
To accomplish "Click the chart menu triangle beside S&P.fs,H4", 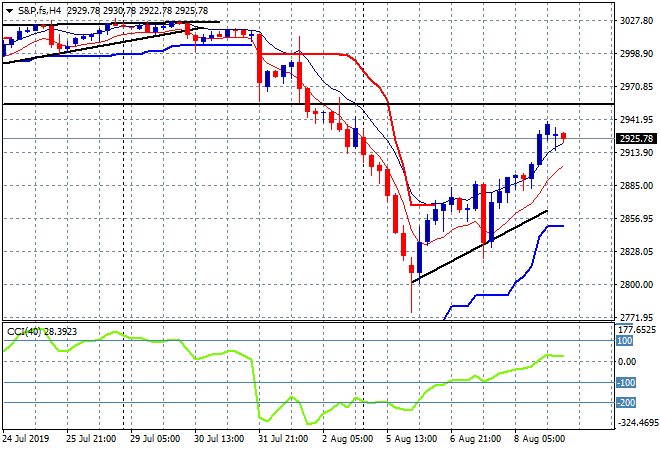I will pos(9,11).
